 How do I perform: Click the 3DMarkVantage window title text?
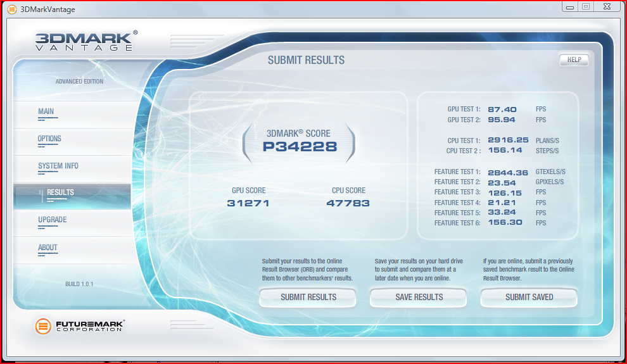(47, 9)
